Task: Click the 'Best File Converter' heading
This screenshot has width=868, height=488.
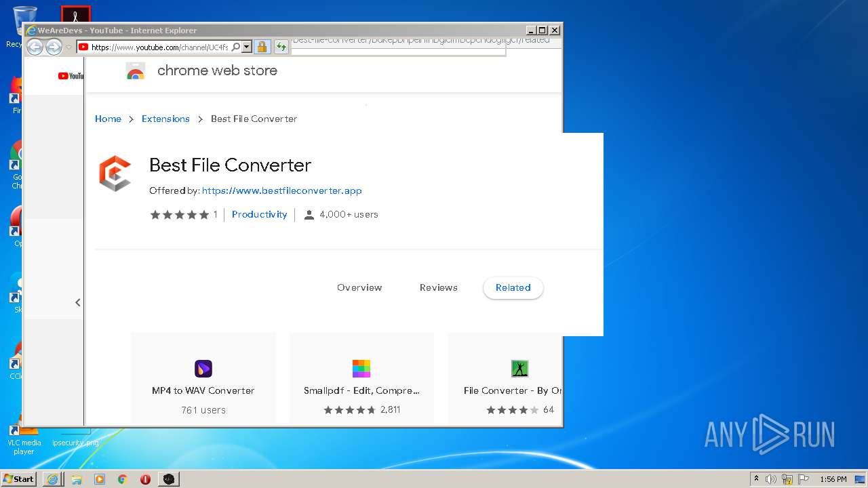Action: (230, 165)
